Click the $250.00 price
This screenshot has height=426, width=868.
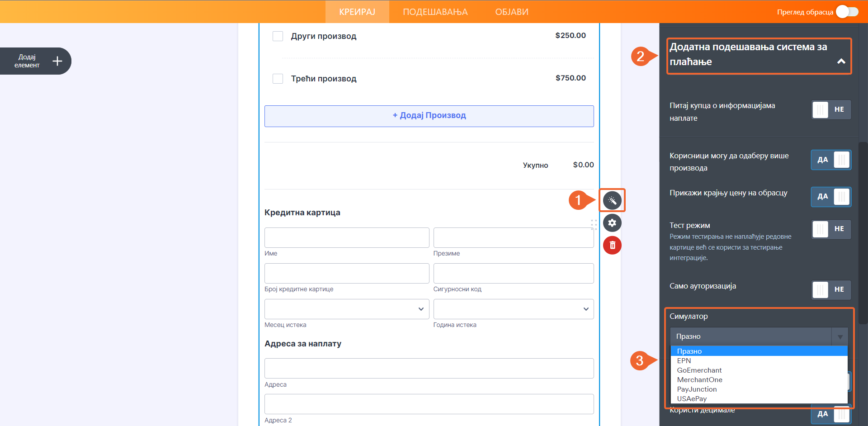coord(571,35)
